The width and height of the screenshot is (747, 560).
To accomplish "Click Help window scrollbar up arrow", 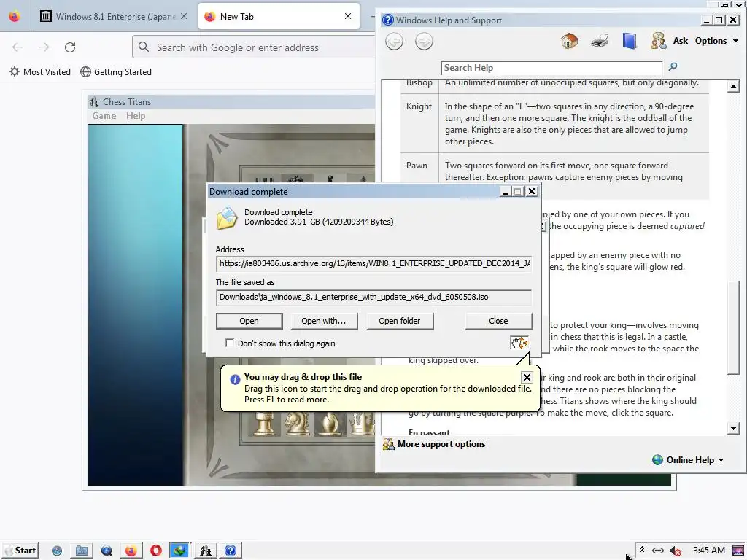I will [733, 86].
